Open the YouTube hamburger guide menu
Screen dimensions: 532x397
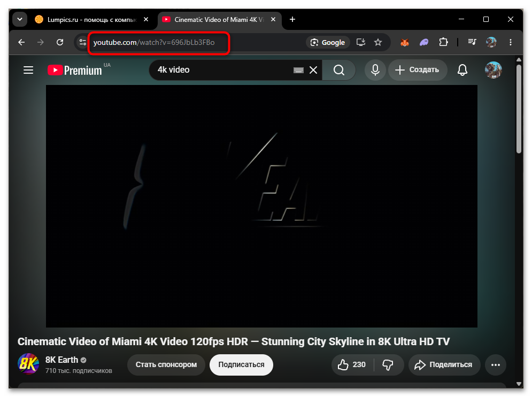[x=28, y=70]
